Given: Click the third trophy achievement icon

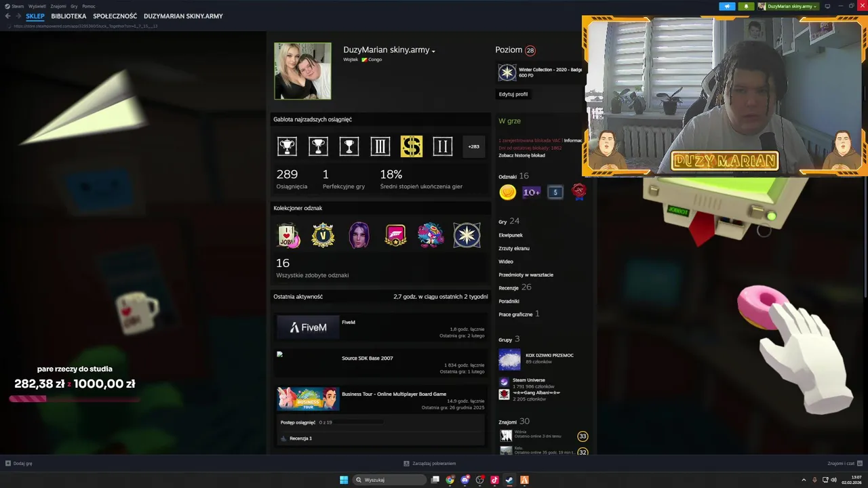Looking at the screenshot, I should [349, 146].
